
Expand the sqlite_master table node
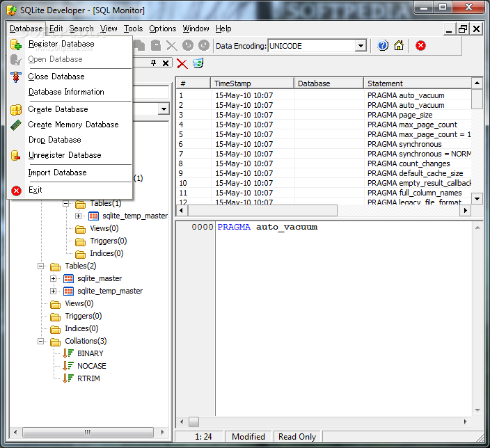pos(53,278)
